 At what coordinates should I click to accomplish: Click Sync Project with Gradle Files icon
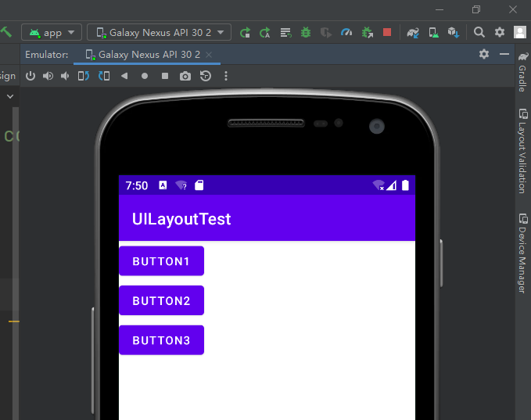coord(413,33)
